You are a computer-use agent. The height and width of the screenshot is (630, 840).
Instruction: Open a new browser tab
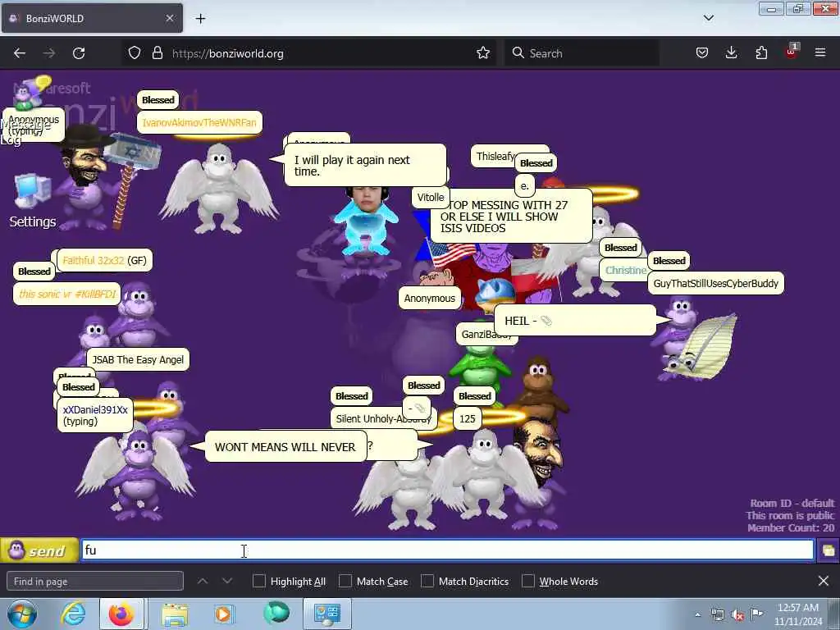200,19
